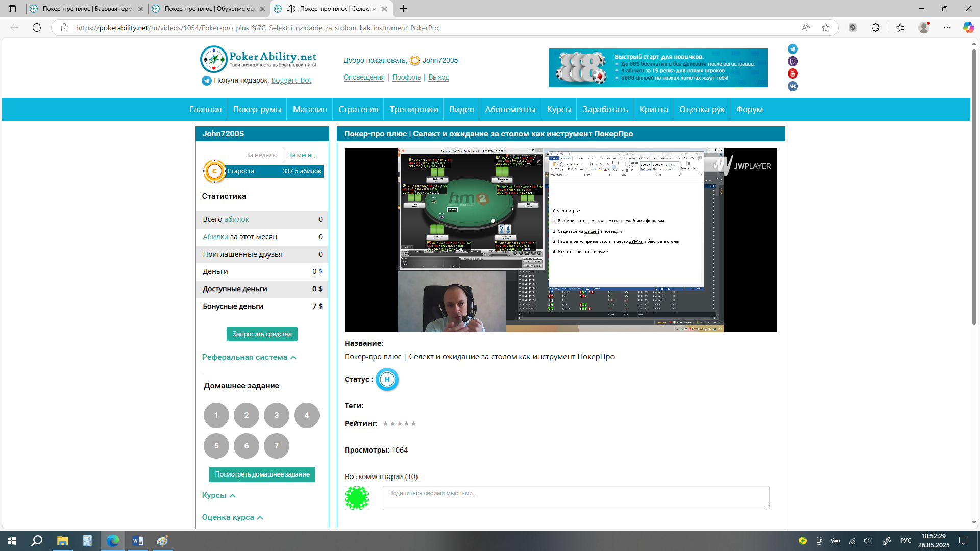Open the 'boggart_bot' link
Screen dimensions: 980x551
[x=291, y=80]
